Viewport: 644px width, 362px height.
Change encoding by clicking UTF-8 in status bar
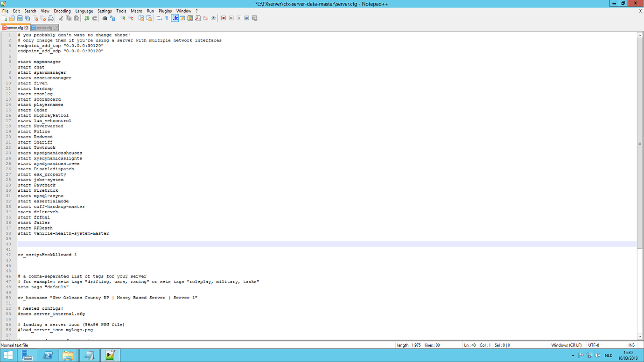point(593,345)
